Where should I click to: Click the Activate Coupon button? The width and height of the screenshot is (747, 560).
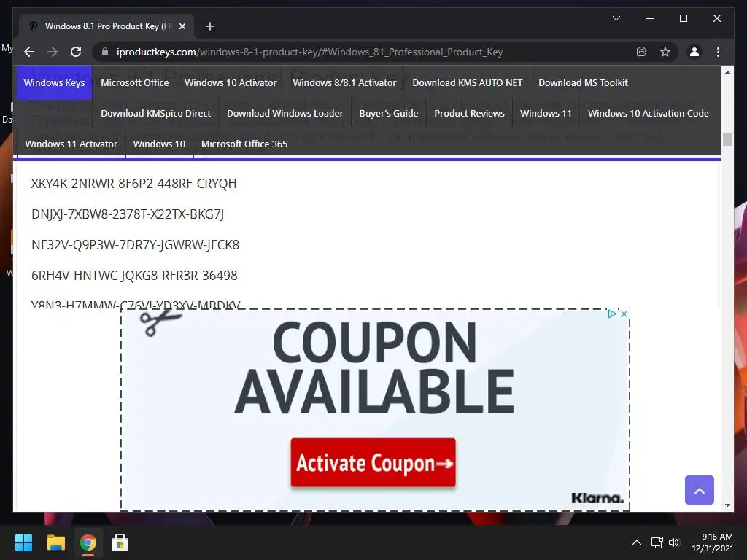(x=373, y=462)
